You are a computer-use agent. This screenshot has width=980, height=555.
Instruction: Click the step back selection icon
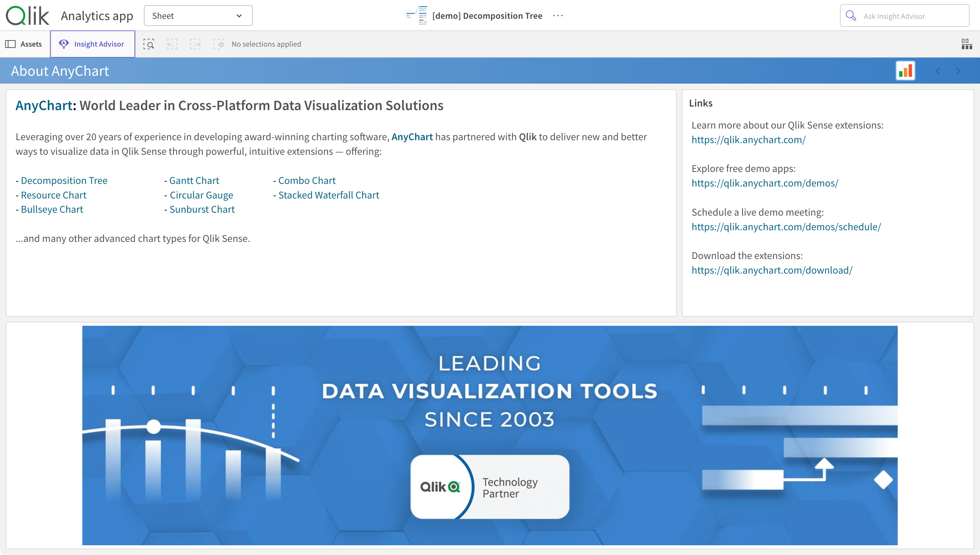tap(172, 44)
